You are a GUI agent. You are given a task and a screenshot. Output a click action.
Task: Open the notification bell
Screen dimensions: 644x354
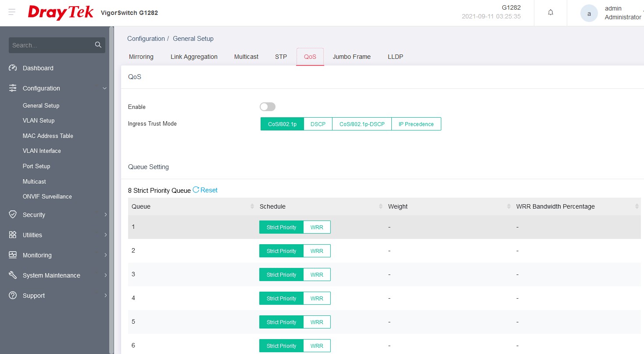click(x=551, y=13)
